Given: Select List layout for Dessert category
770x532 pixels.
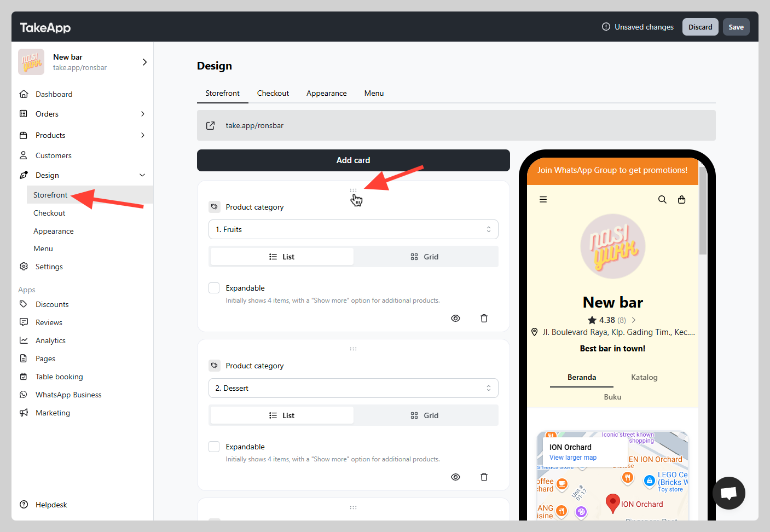Looking at the screenshot, I should tap(282, 415).
